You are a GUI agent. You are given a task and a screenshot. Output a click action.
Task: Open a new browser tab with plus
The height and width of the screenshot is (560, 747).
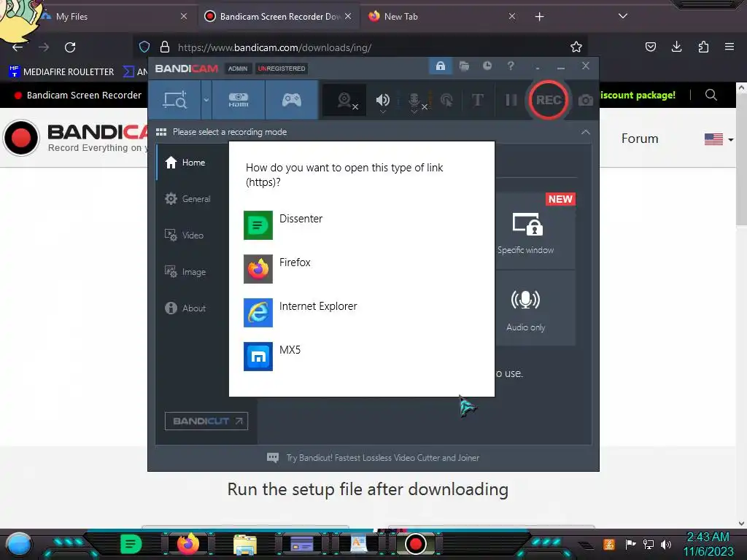[539, 17]
